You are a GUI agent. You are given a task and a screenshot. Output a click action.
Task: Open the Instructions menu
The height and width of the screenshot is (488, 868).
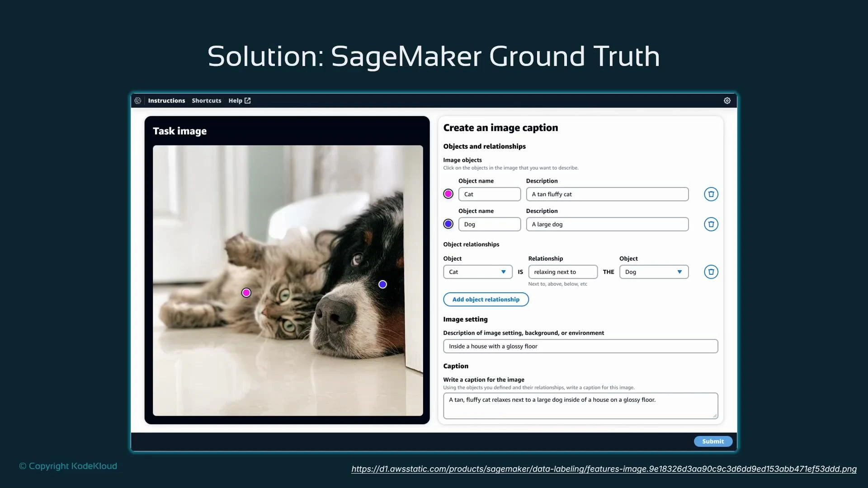(166, 100)
